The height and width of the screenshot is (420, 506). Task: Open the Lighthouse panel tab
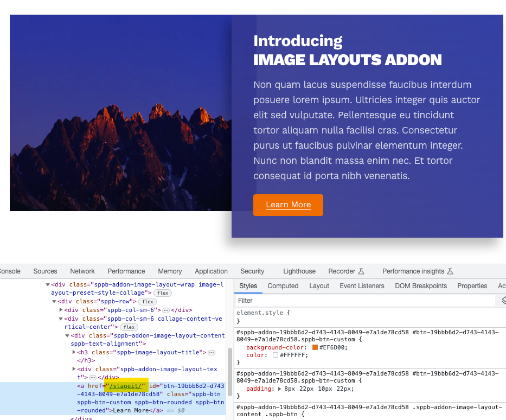pyautogui.click(x=299, y=271)
